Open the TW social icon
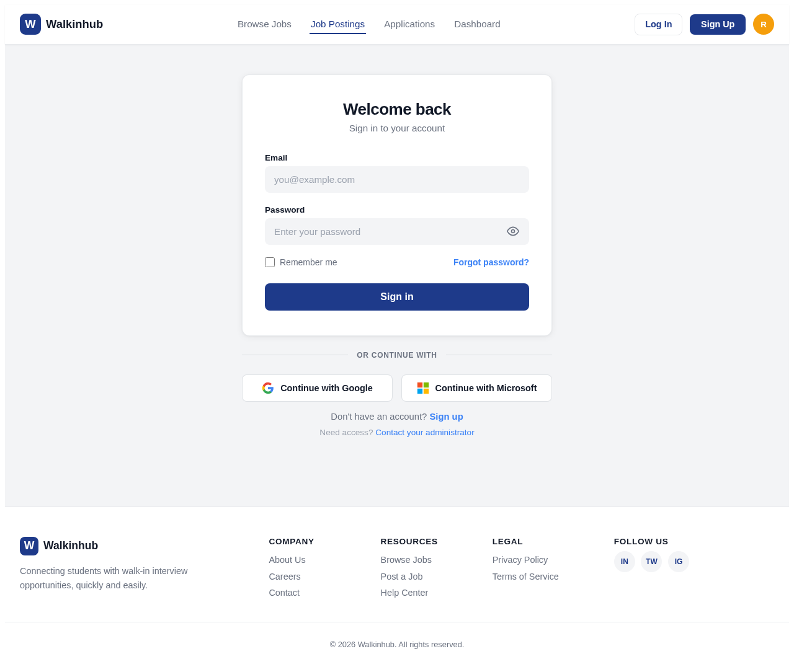The image size is (794, 672). (x=651, y=562)
